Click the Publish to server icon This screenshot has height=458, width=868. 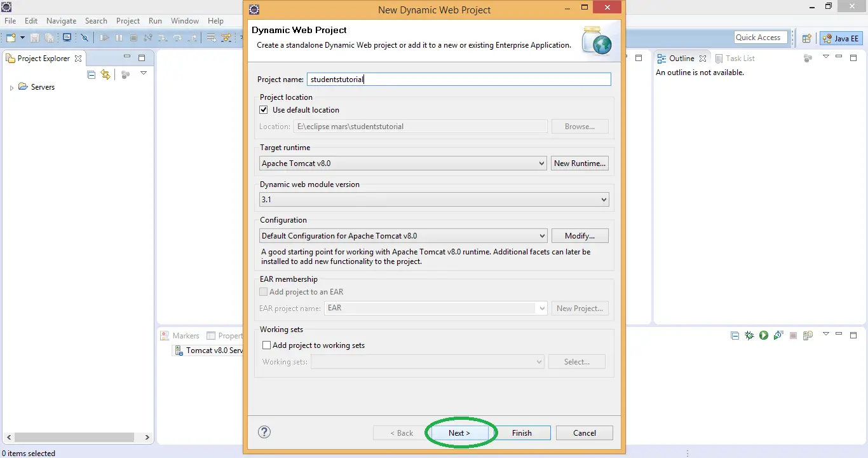point(808,335)
